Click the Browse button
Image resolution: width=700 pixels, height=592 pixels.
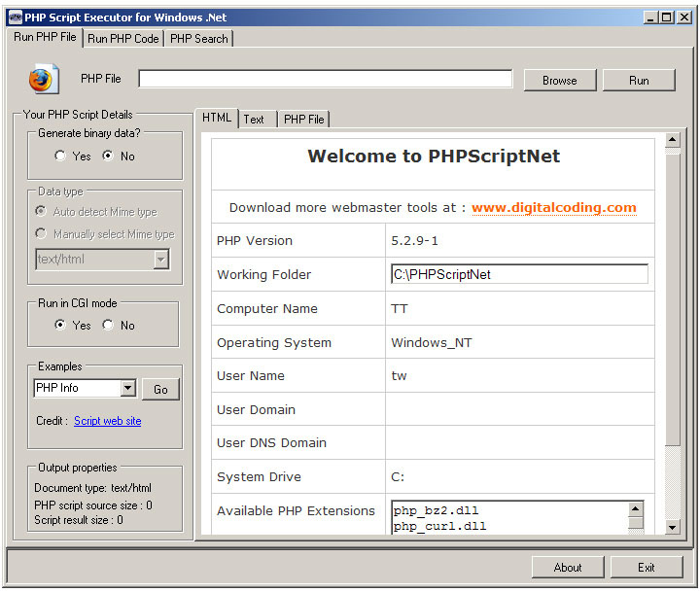point(560,81)
